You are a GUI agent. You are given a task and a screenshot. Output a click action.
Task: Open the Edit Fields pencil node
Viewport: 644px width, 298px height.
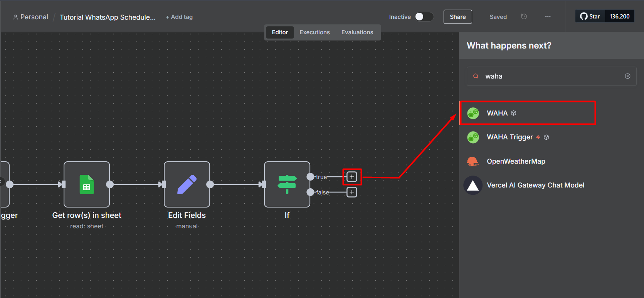[x=187, y=184]
